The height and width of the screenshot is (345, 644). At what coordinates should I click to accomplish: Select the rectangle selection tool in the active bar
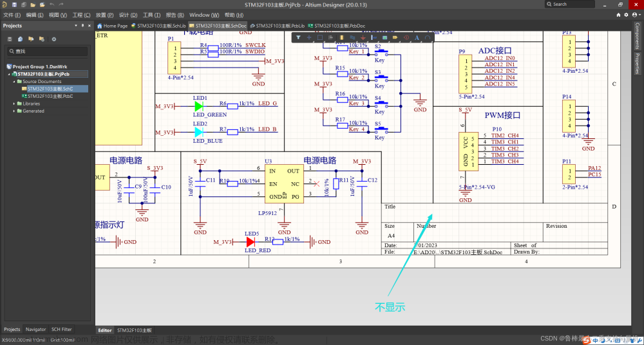[x=320, y=37]
